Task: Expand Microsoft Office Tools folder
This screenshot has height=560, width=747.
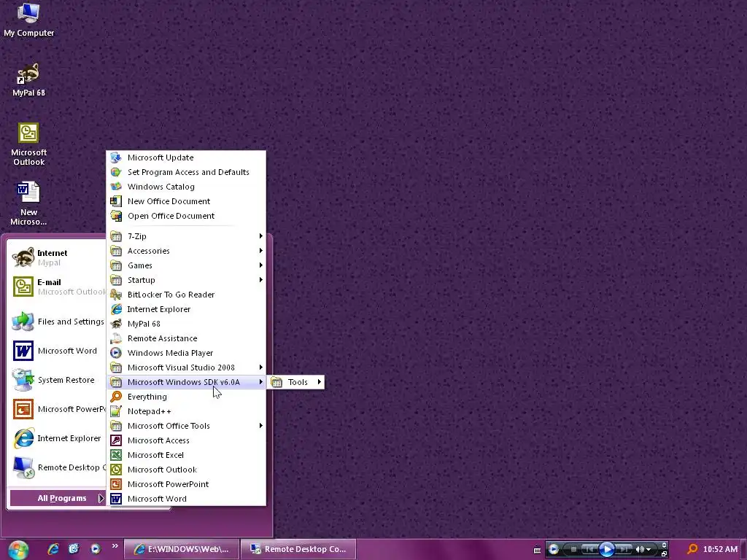Action: (186, 426)
